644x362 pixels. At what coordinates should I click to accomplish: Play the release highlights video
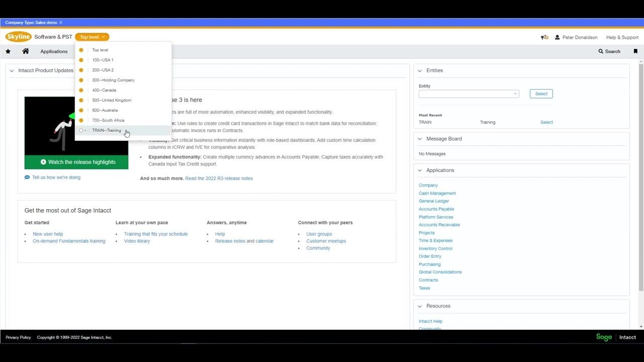pos(76,162)
